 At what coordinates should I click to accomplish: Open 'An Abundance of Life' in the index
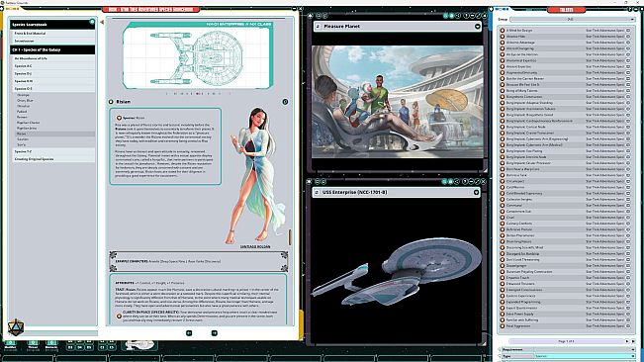click(53, 58)
